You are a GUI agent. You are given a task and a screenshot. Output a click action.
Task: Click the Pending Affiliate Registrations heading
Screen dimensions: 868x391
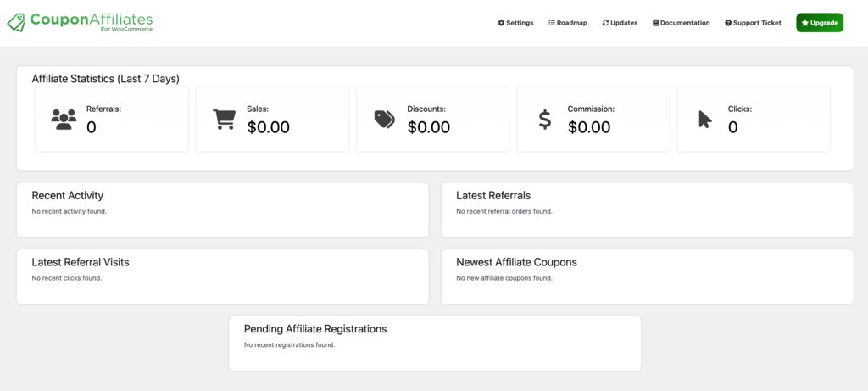315,329
